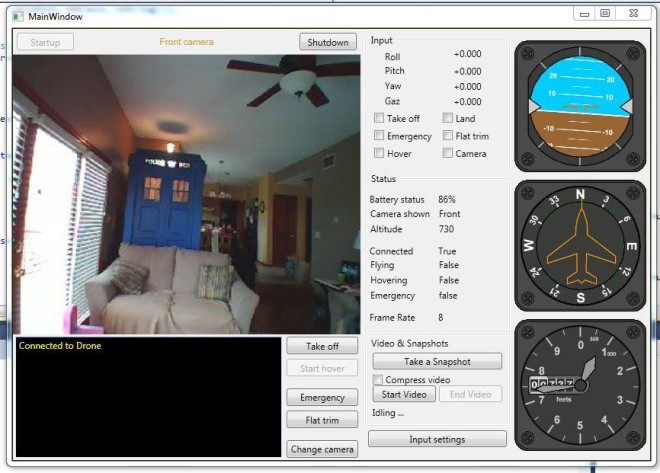The width and height of the screenshot is (660, 473).
Task: Open Input settings
Action: pyautogui.click(x=437, y=439)
